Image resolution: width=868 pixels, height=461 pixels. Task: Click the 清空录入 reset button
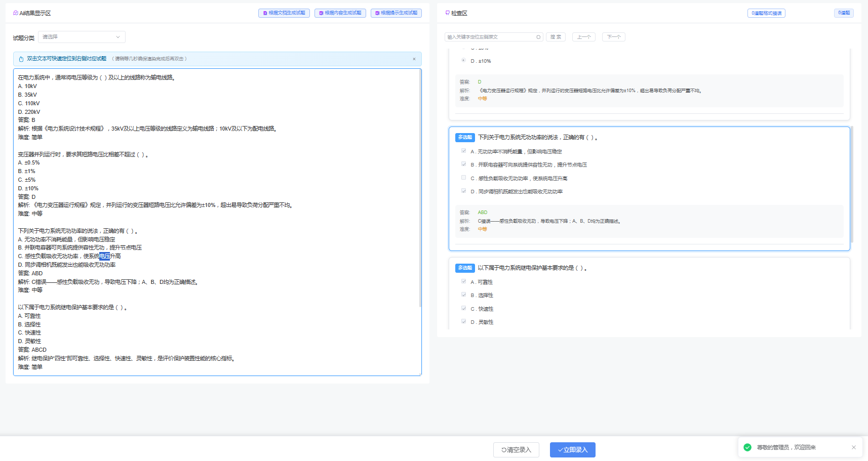click(x=516, y=450)
